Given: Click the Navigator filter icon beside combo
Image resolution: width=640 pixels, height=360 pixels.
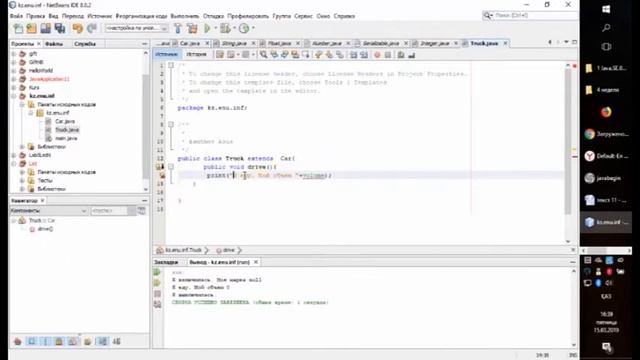Looking at the screenshot, I should (141, 211).
